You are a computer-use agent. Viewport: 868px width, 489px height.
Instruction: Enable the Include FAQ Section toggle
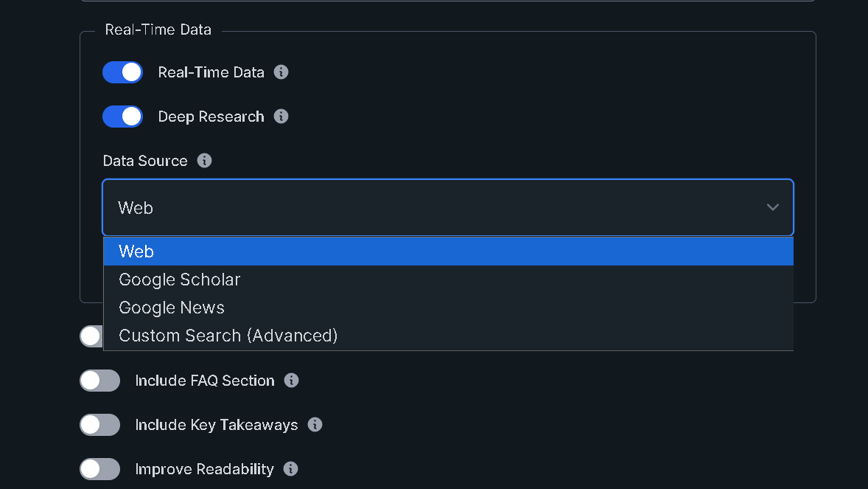coord(99,380)
